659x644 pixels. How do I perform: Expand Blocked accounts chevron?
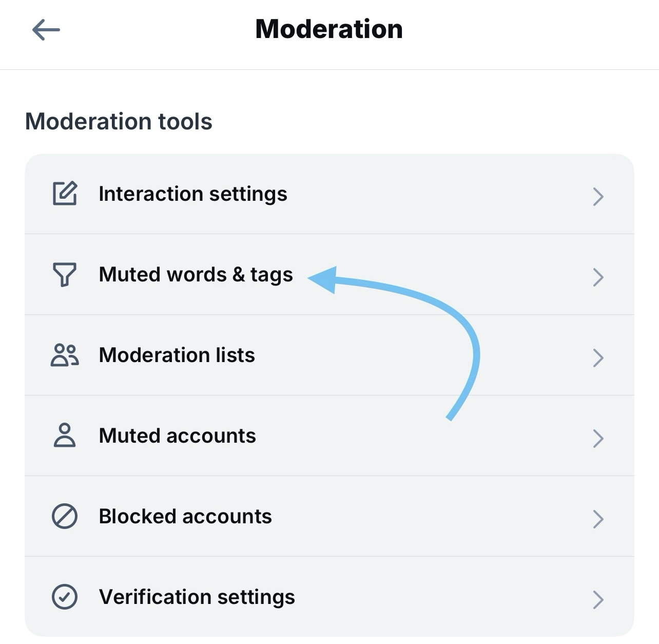coord(598,519)
